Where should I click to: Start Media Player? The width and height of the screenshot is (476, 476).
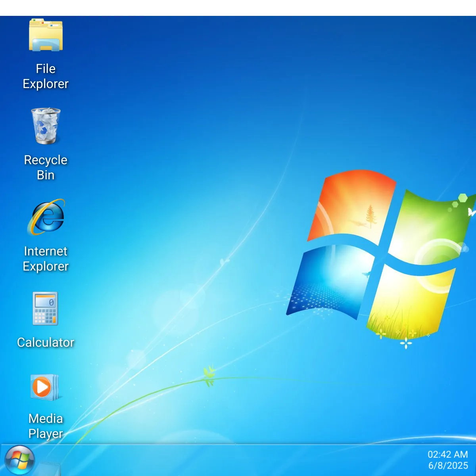click(44, 387)
